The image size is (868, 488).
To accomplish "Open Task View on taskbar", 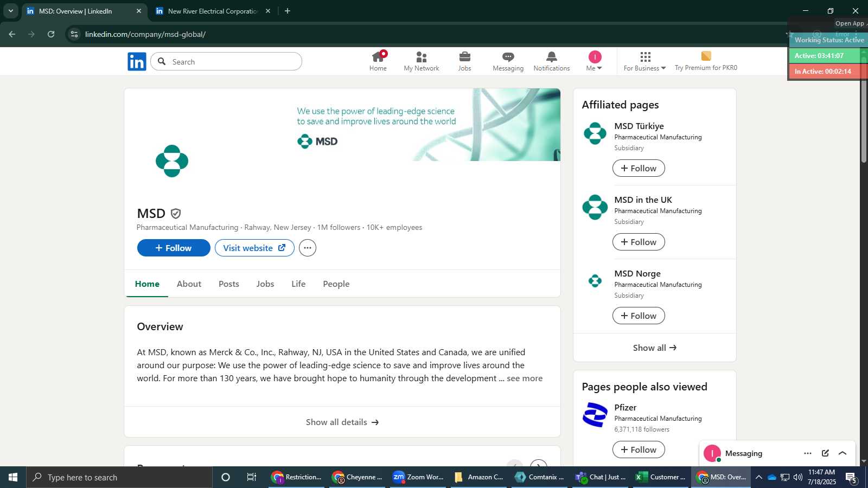I will pyautogui.click(x=252, y=477).
